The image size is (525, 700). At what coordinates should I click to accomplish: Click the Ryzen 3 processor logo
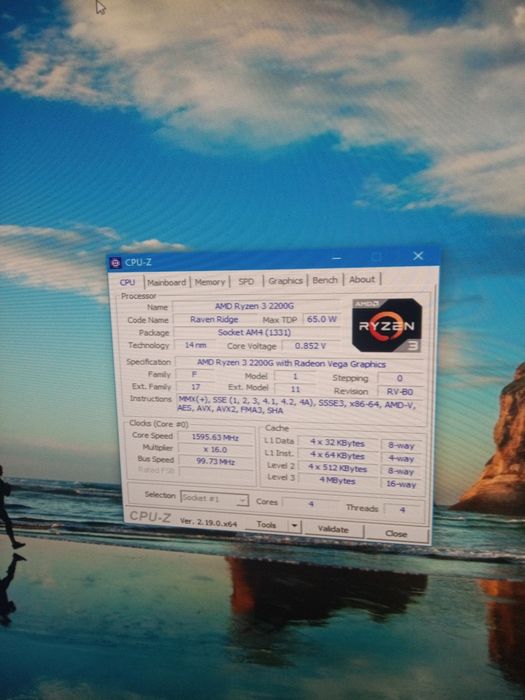(x=387, y=325)
